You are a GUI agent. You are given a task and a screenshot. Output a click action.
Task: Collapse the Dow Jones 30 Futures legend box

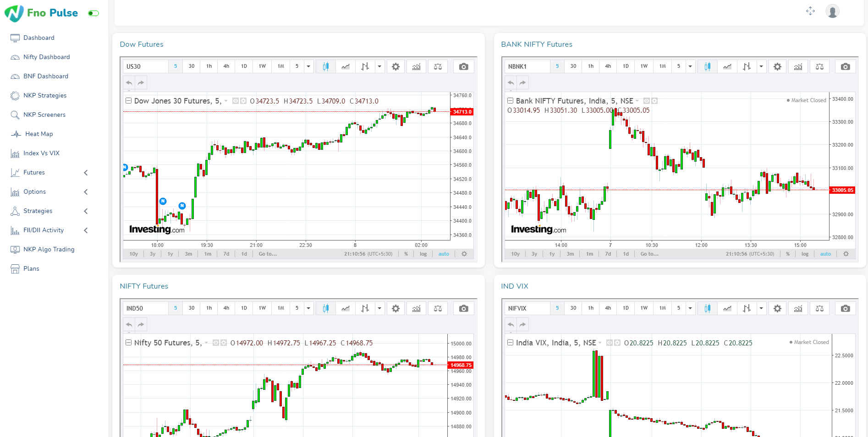tap(129, 101)
